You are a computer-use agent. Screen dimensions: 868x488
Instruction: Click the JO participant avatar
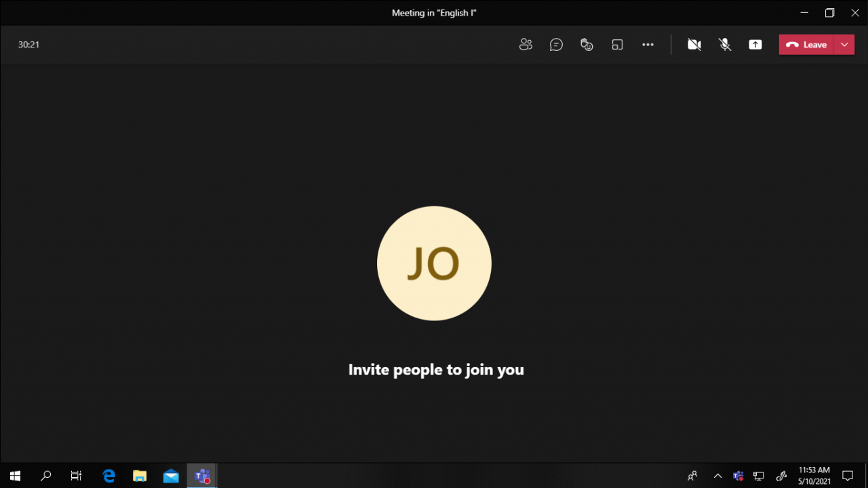(x=434, y=263)
